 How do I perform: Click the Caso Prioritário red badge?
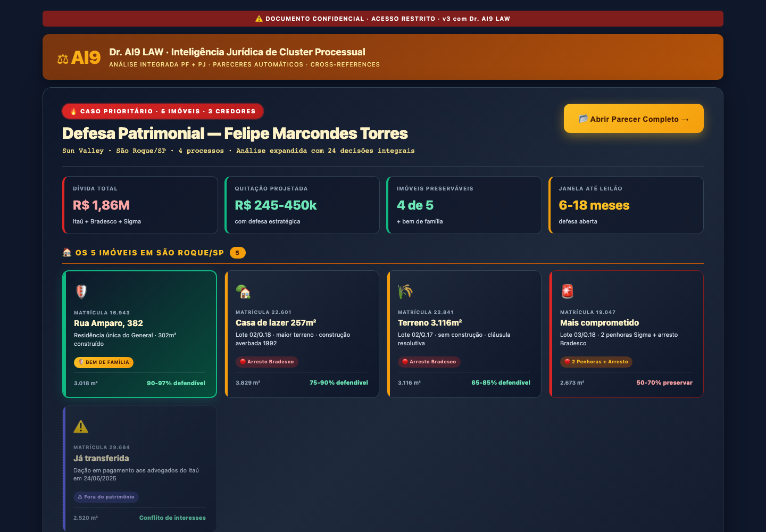[163, 111]
